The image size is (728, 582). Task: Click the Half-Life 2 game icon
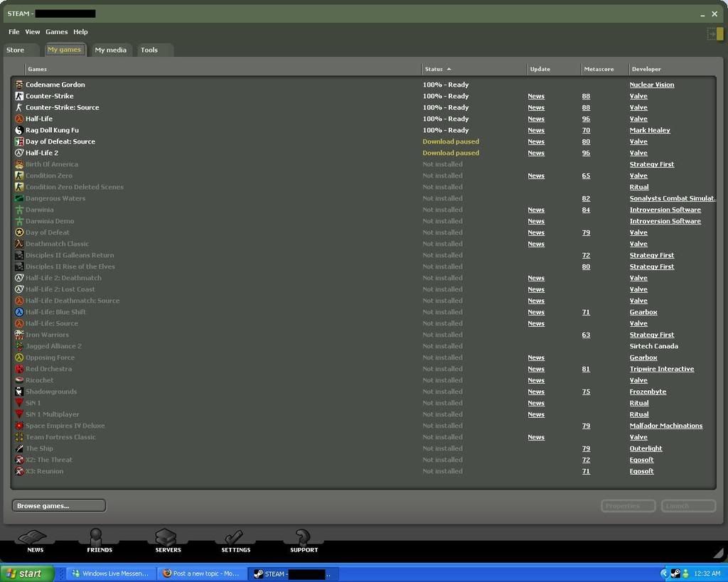pyautogui.click(x=19, y=153)
